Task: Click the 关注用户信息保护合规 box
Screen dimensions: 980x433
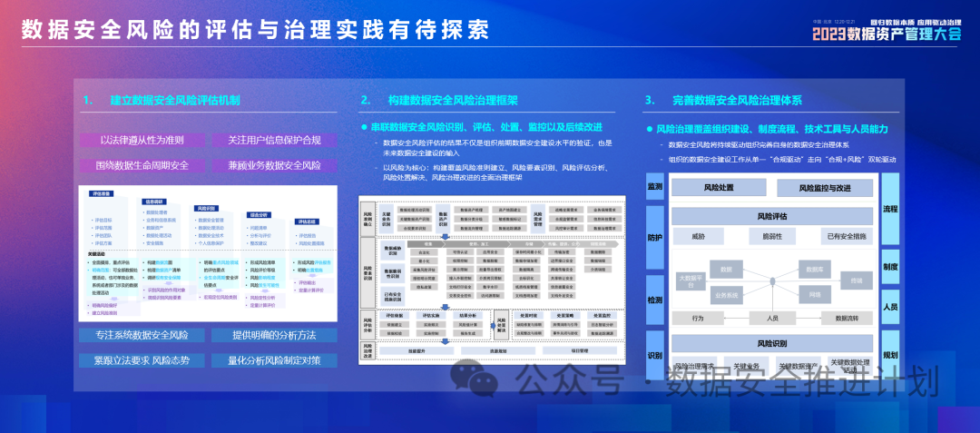Action: 274,140
